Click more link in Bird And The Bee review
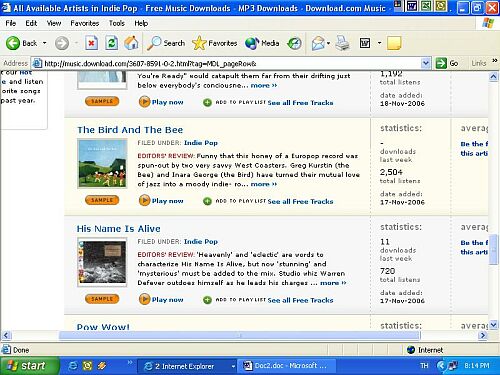The width and height of the screenshot is (500, 375). coord(264,184)
